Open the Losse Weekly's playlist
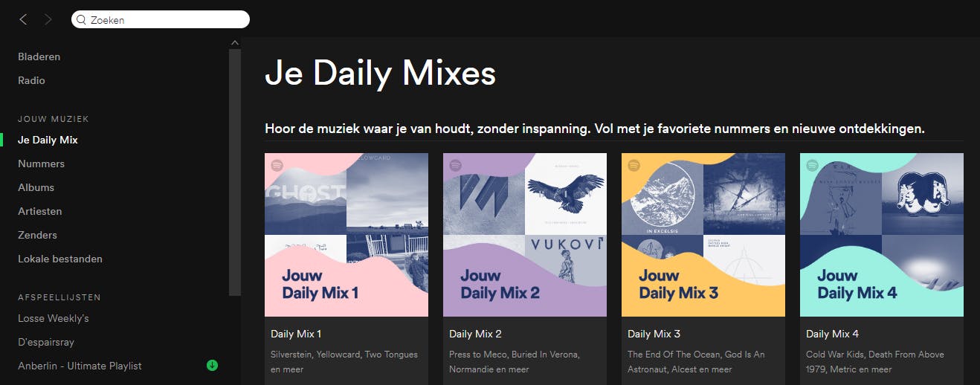Viewport: 980px width, 385px height. [54, 318]
